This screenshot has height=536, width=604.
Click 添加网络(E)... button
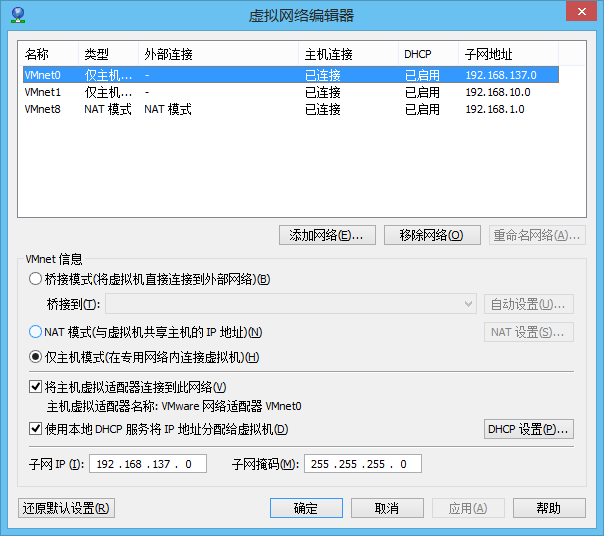coord(327,235)
